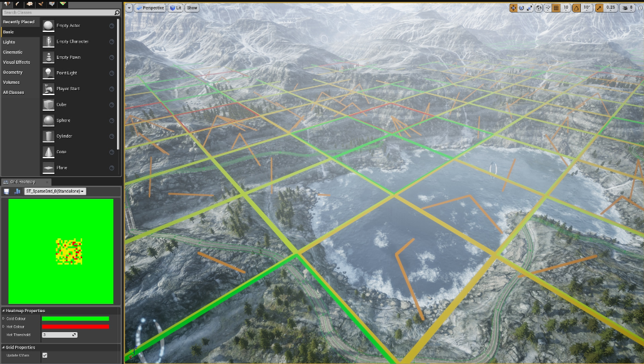
Task: Open help for Empty Actor
Action: tap(112, 26)
